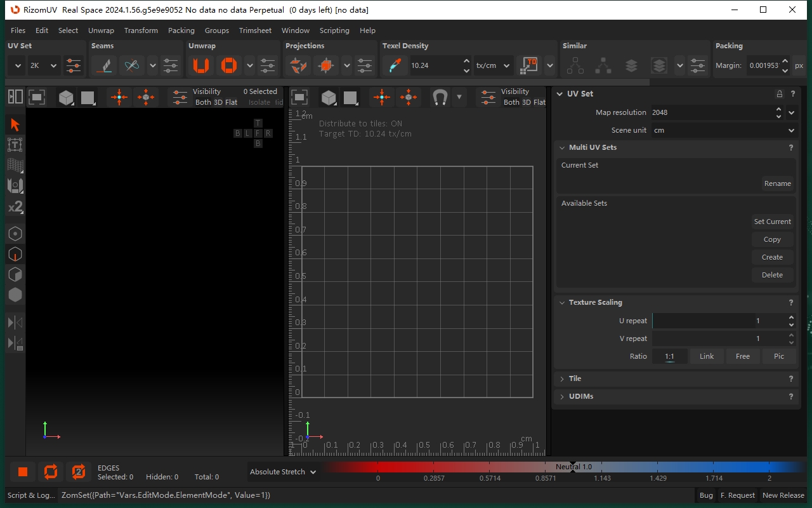Toggle the UV Set panel lock icon

pyautogui.click(x=780, y=93)
